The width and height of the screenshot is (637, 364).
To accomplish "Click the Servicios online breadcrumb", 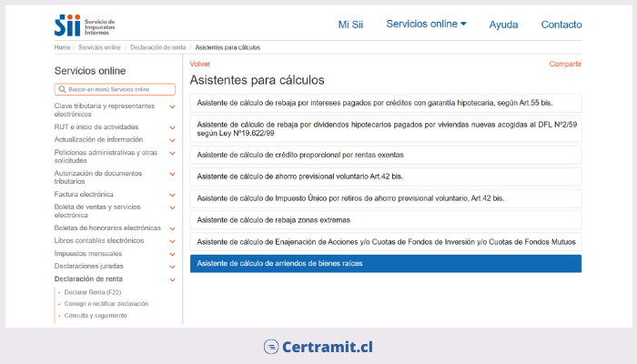I will point(99,47).
